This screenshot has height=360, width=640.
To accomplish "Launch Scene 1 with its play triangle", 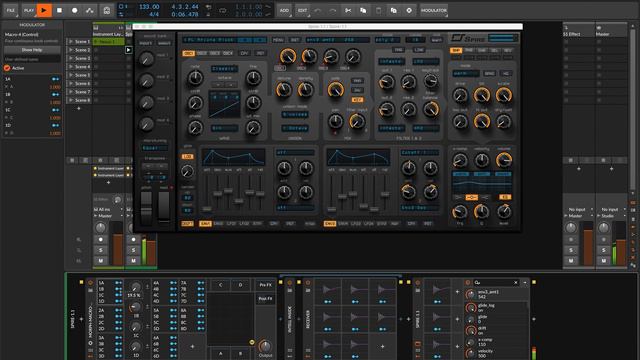I will (71, 42).
